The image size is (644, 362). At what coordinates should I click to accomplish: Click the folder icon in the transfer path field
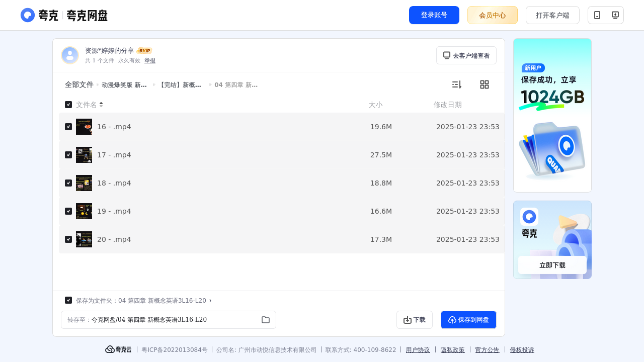266,320
